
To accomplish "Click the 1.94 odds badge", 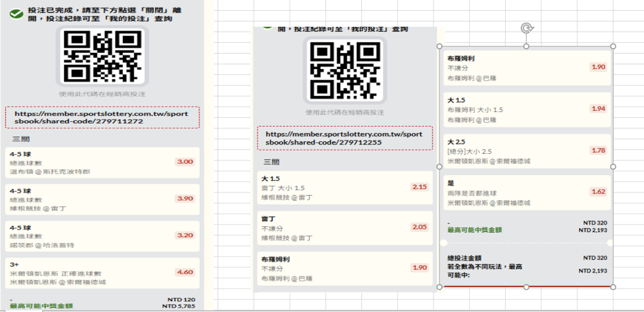I will coord(598,108).
